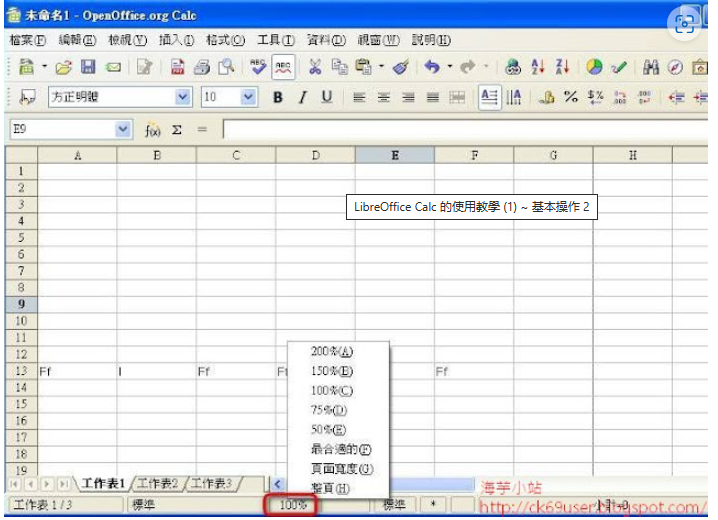Sort descending with the Z-A icon

coord(562,67)
